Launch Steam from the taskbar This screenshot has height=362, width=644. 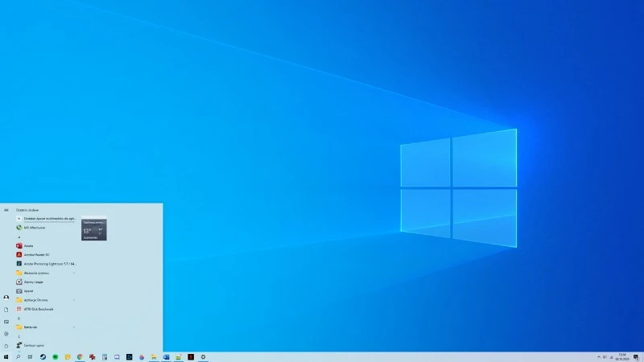pyautogui.click(x=43, y=357)
